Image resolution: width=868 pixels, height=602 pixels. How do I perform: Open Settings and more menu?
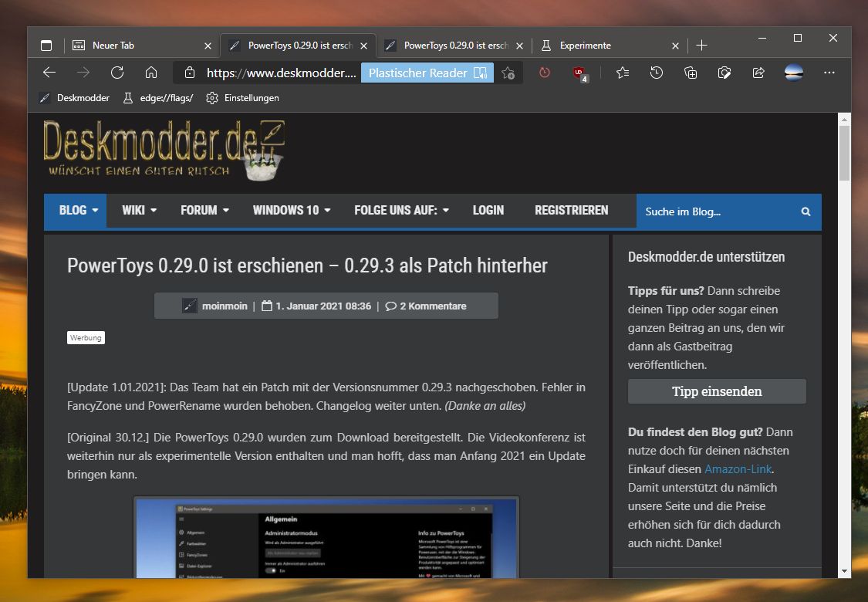(829, 73)
